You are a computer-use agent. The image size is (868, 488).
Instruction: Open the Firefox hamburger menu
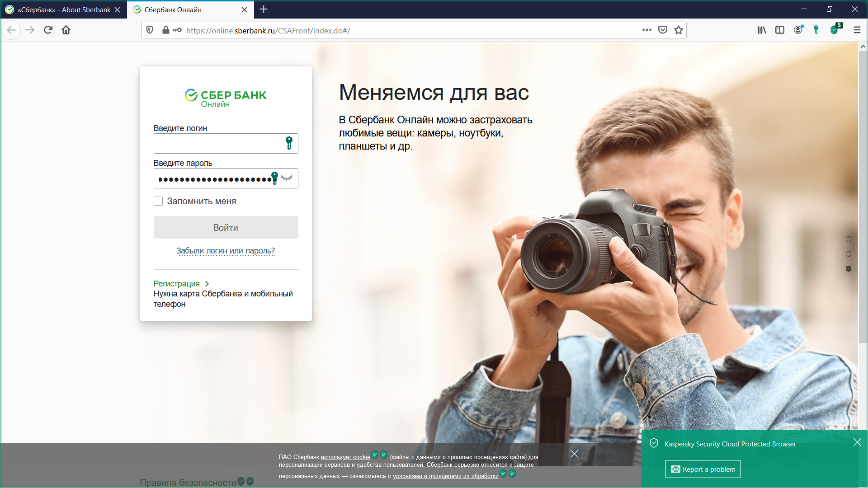point(857,30)
